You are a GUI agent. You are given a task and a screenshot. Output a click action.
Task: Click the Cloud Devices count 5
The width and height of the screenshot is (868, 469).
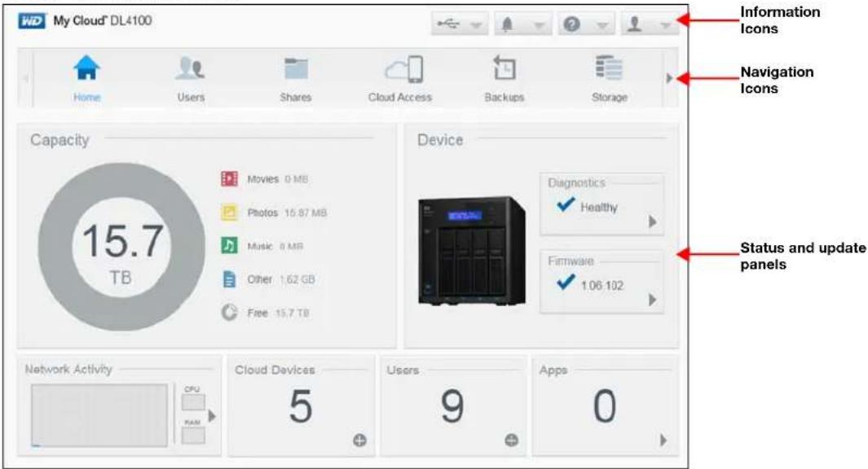[x=301, y=406]
